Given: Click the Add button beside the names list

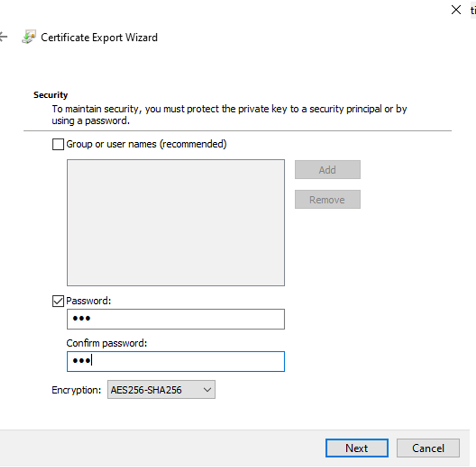Looking at the screenshot, I should (327, 170).
